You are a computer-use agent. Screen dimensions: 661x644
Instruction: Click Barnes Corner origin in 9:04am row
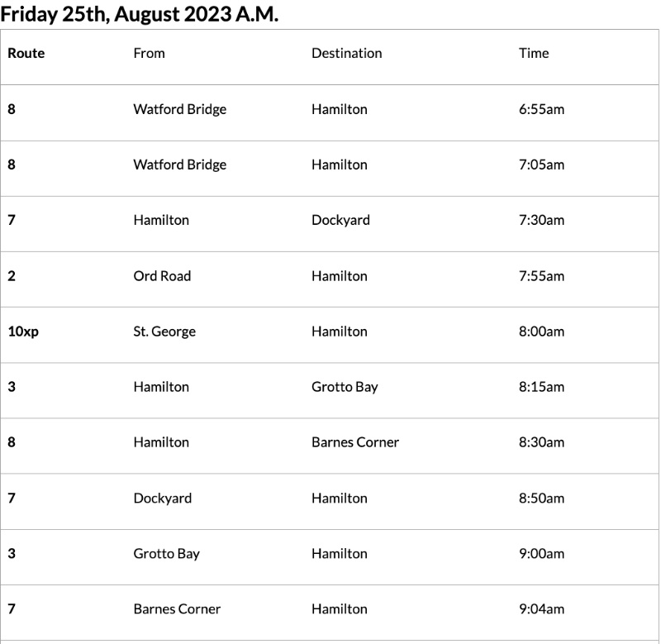[177, 608]
